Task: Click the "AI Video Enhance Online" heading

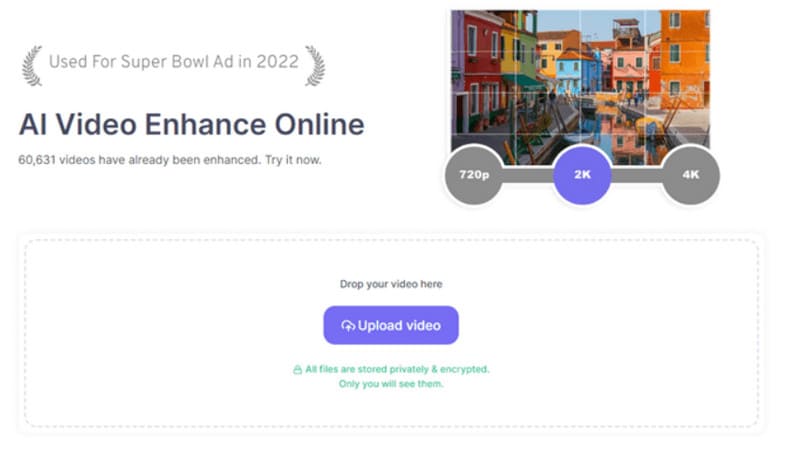Action: tap(191, 126)
